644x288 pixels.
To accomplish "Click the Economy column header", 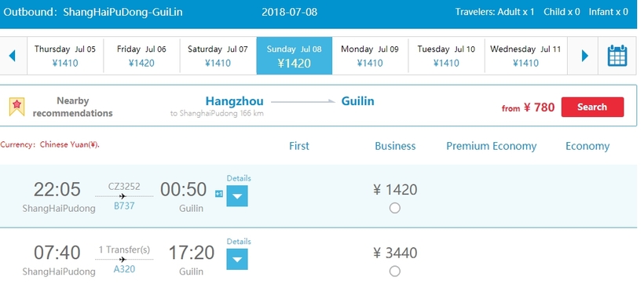I will (x=587, y=147).
